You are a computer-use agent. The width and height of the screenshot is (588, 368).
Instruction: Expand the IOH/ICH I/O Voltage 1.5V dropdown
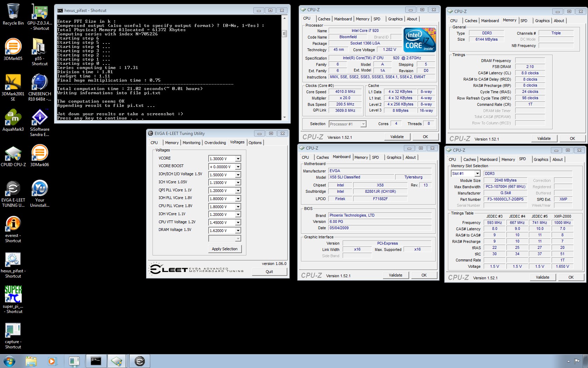(238, 175)
